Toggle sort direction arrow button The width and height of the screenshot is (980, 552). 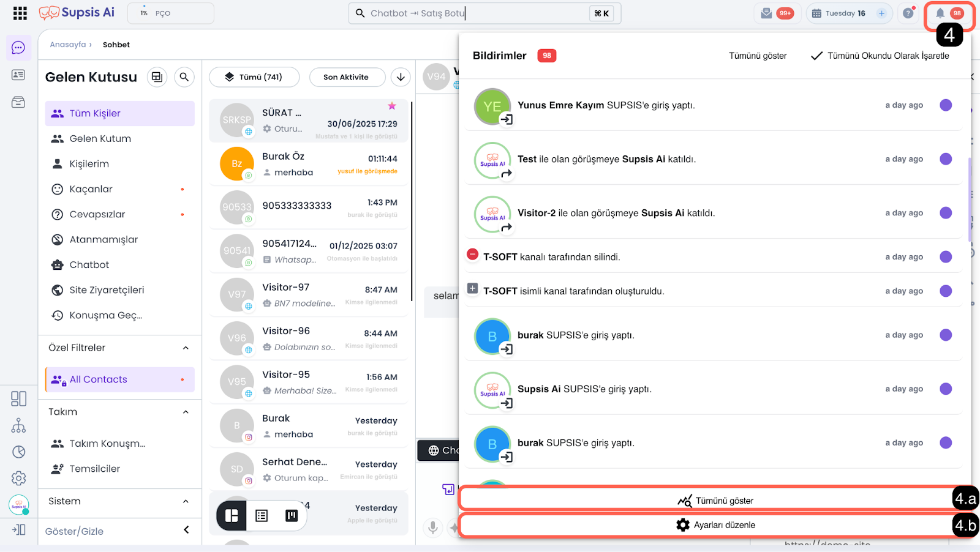tap(401, 77)
